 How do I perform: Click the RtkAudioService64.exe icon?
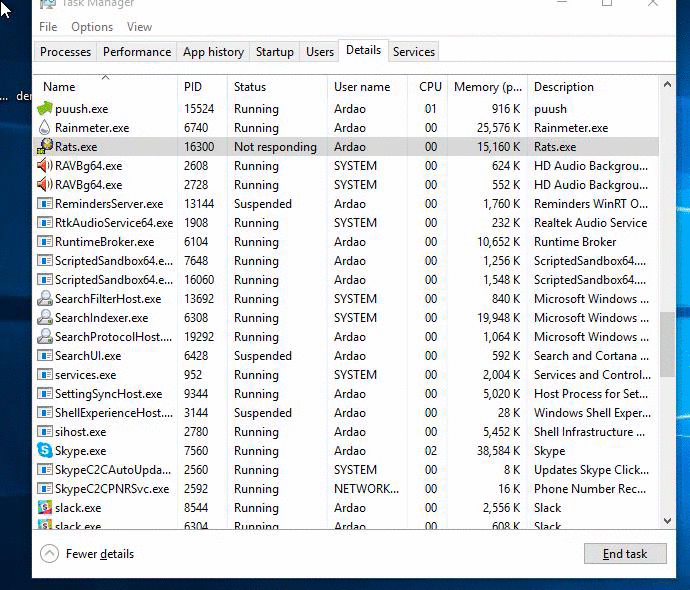pos(44,223)
